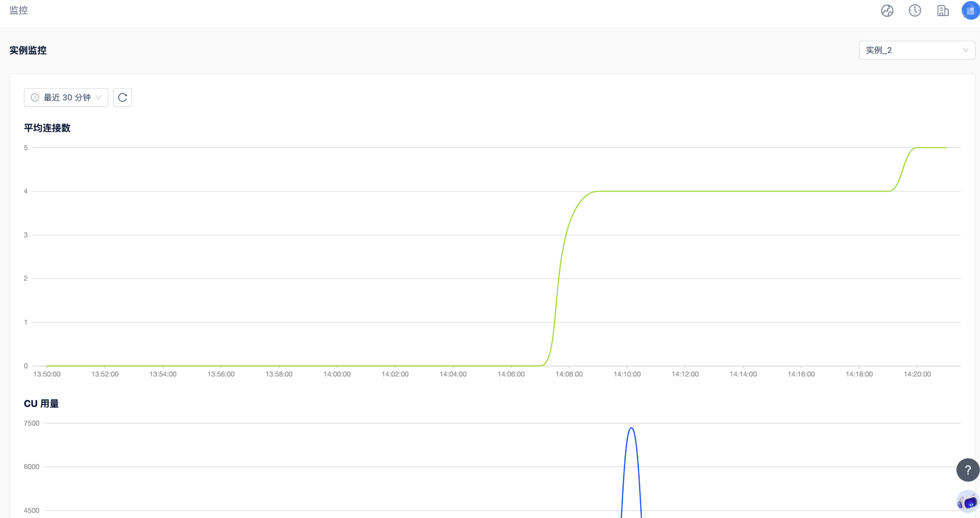Click the 14:20:00 x-axis label

coord(917,374)
